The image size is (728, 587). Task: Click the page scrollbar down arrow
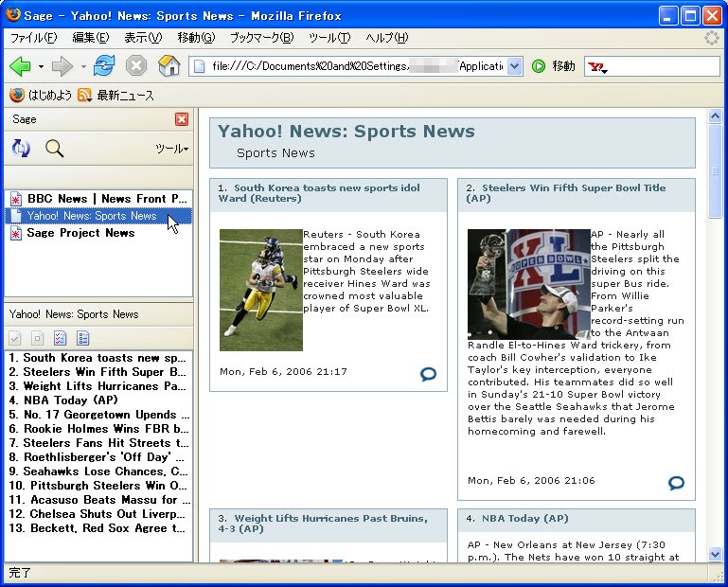click(715, 554)
